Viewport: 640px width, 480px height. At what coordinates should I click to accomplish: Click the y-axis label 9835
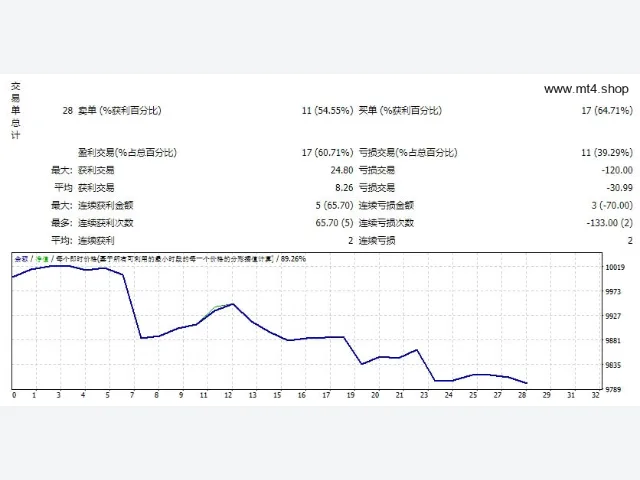tap(613, 365)
